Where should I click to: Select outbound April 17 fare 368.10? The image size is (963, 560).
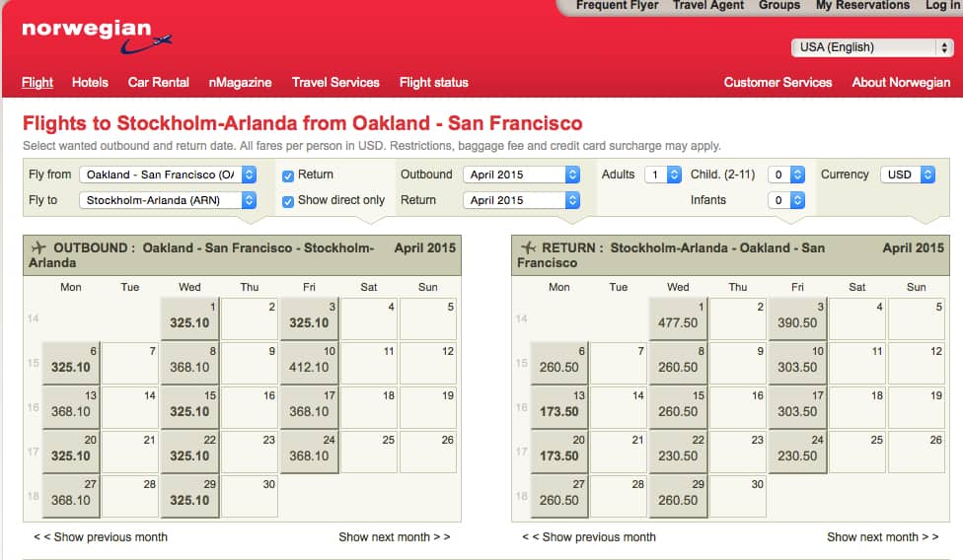tap(309, 407)
